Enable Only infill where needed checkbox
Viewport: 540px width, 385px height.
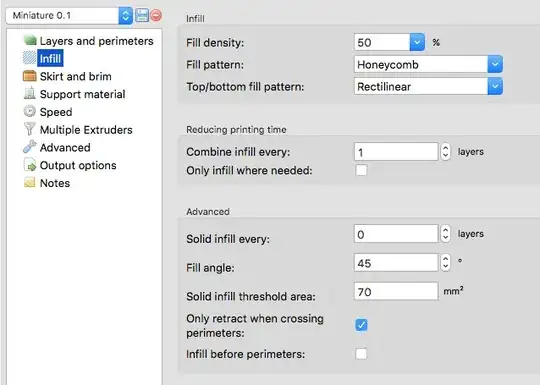[x=361, y=170]
